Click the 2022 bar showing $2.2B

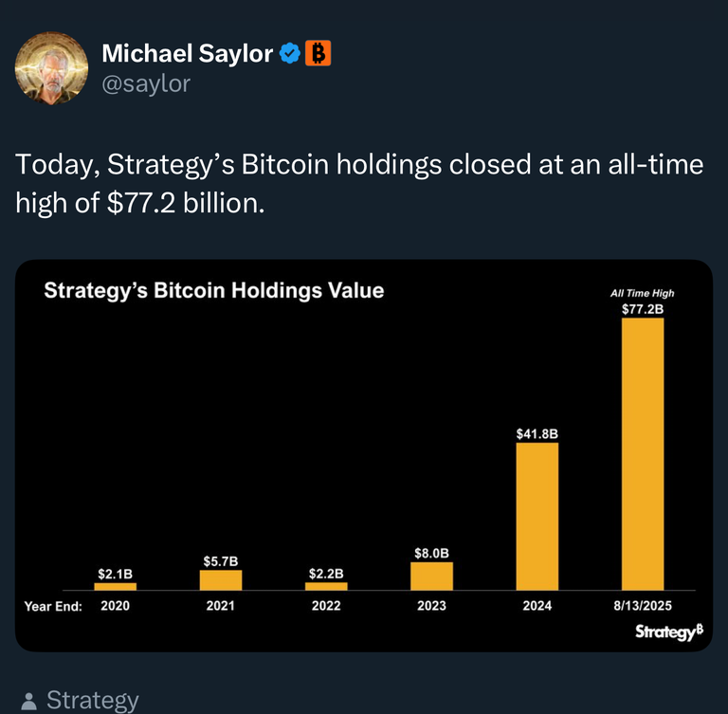tap(326, 586)
